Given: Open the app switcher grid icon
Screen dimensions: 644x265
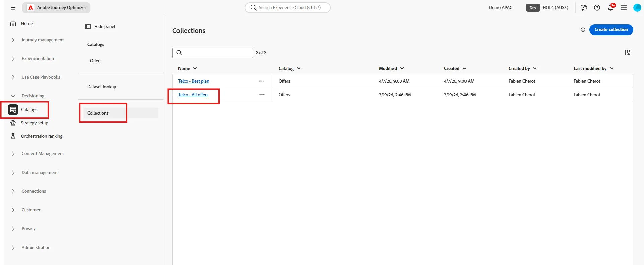Looking at the screenshot, I should 624,8.
